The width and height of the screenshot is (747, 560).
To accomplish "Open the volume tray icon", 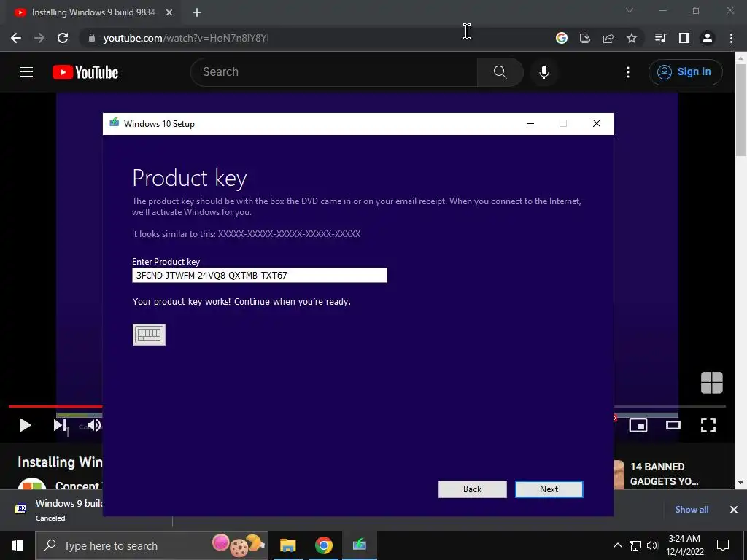I will [652, 545].
